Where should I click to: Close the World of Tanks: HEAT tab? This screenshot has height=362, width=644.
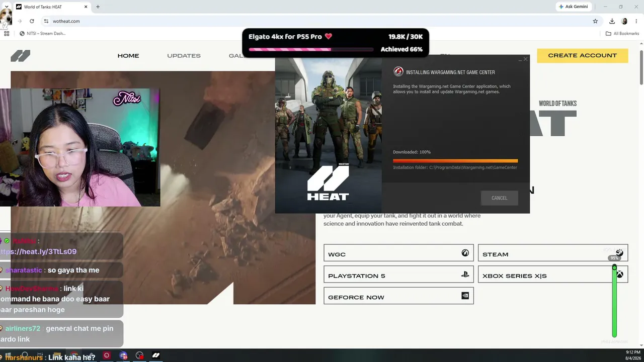86,7
